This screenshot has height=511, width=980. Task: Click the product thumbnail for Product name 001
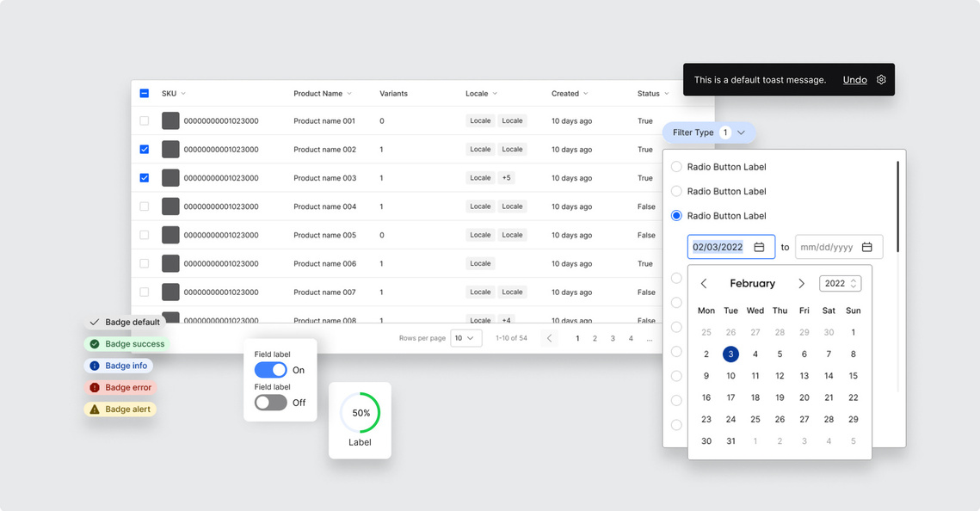170,120
